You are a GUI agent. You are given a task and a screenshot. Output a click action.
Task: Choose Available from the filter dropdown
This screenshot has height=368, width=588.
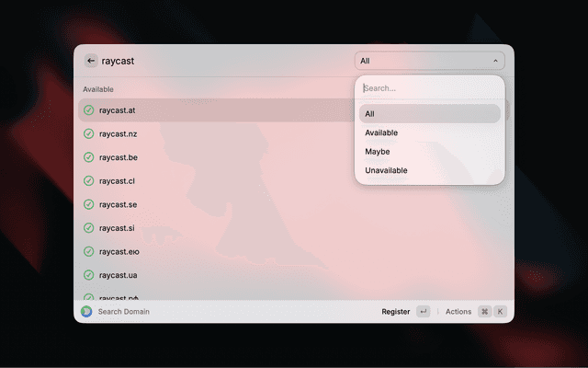(x=430, y=132)
